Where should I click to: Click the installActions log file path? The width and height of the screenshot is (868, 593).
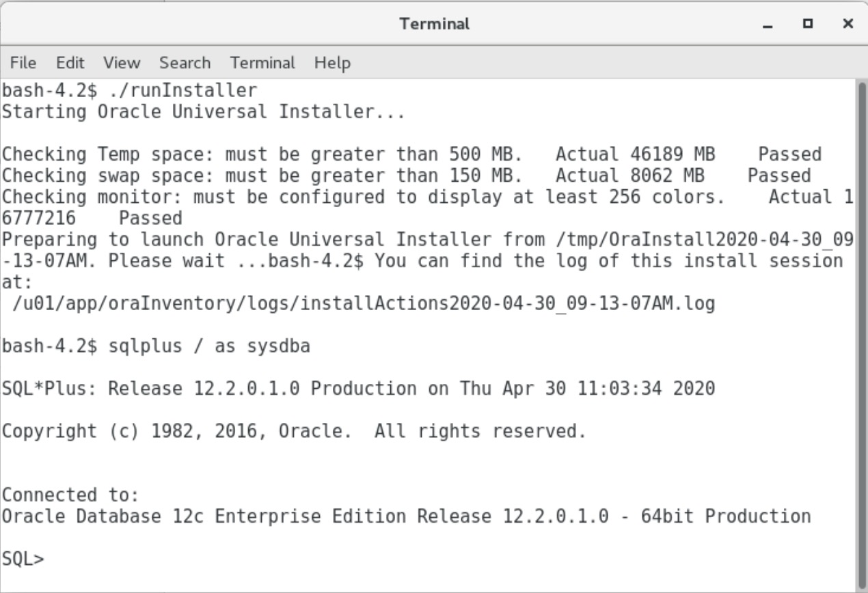point(364,303)
